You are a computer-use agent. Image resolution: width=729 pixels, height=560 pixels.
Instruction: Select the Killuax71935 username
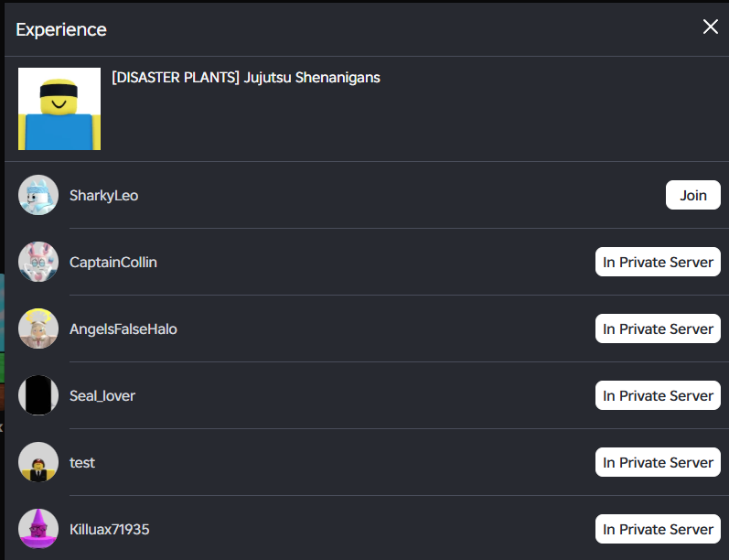coord(109,529)
